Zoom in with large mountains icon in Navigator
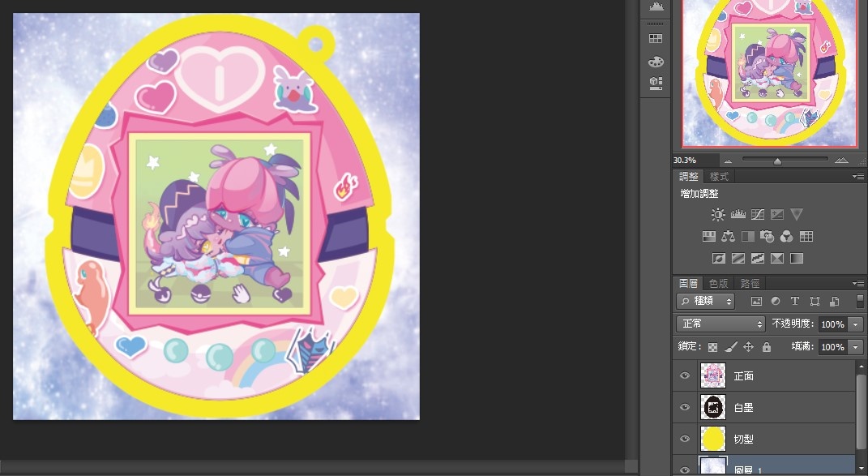The width and height of the screenshot is (868, 476). pos(841,160)
